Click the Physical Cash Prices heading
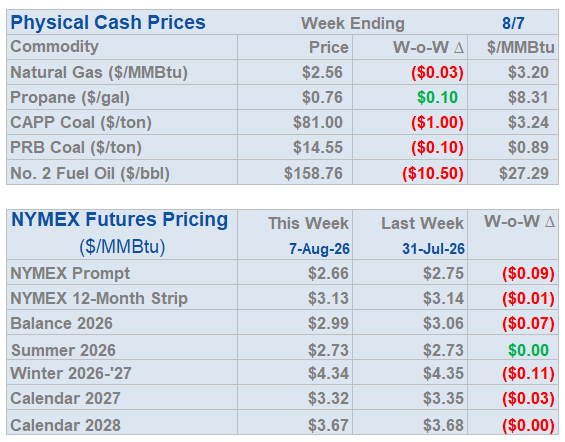565x442 pixels. (x=108, y=22)
